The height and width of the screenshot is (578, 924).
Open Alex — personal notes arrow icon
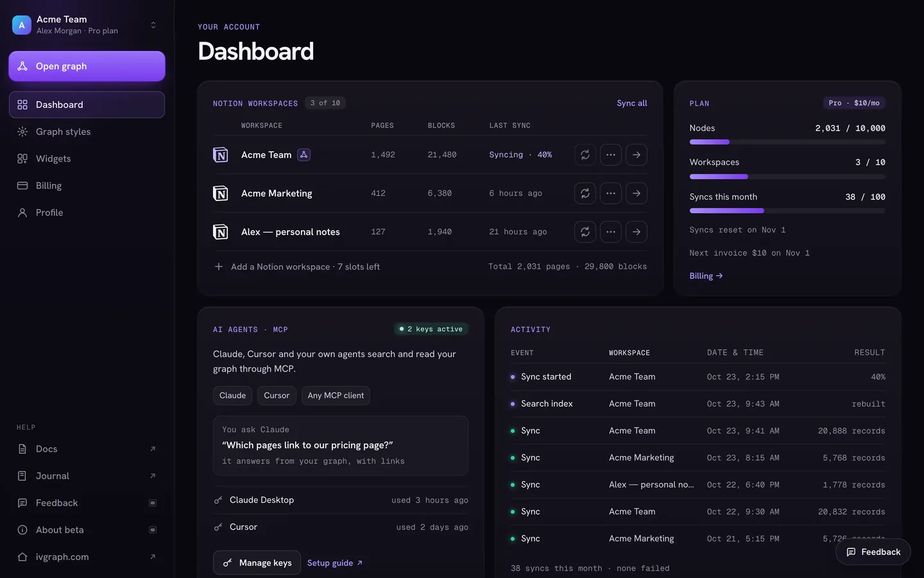tap(636, 232)
